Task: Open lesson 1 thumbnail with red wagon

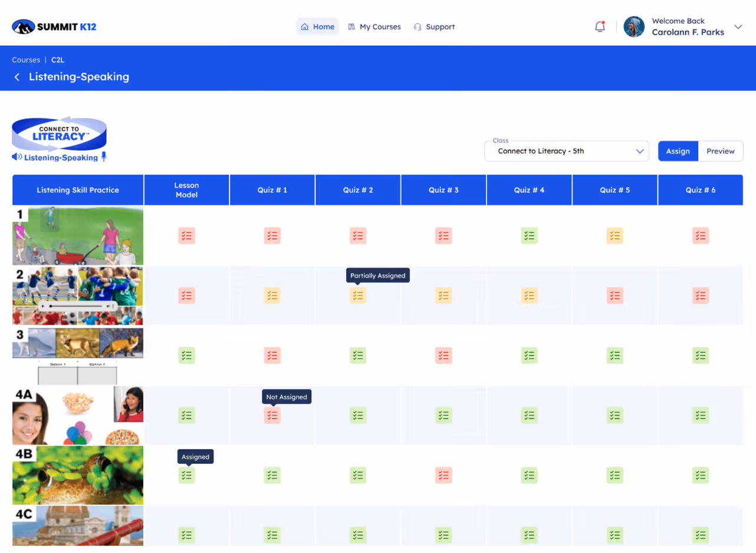Action: [x=78, y=236]
